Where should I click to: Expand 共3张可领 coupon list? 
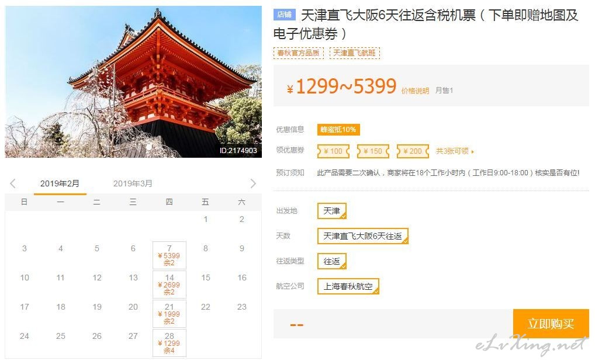pos(455,151)
